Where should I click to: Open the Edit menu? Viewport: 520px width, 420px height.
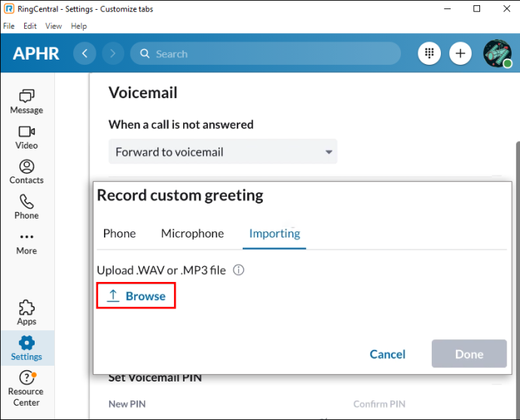point(30,26)
